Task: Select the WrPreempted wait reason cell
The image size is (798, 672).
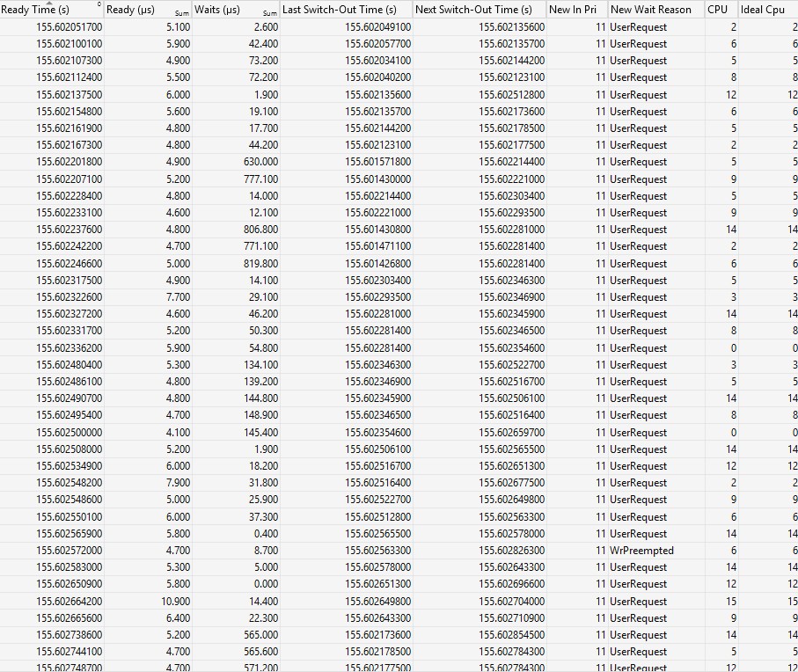Action: (641, 551)
